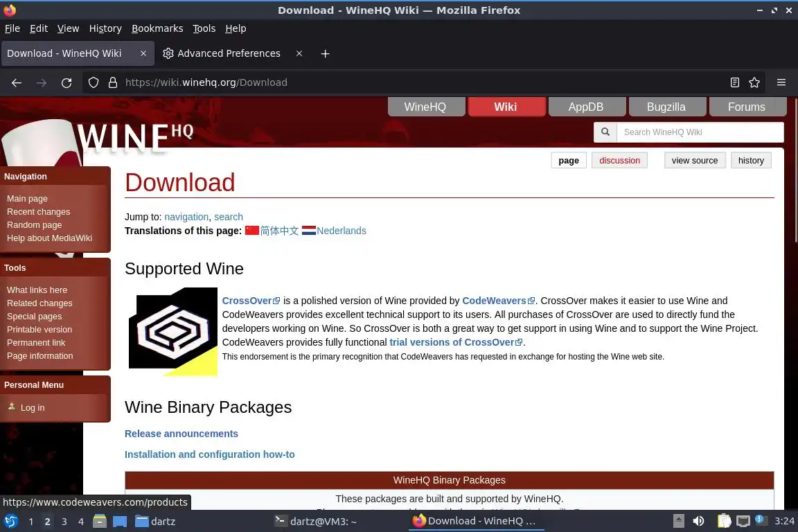Click the network monitor tray icon

click(743, 522)
